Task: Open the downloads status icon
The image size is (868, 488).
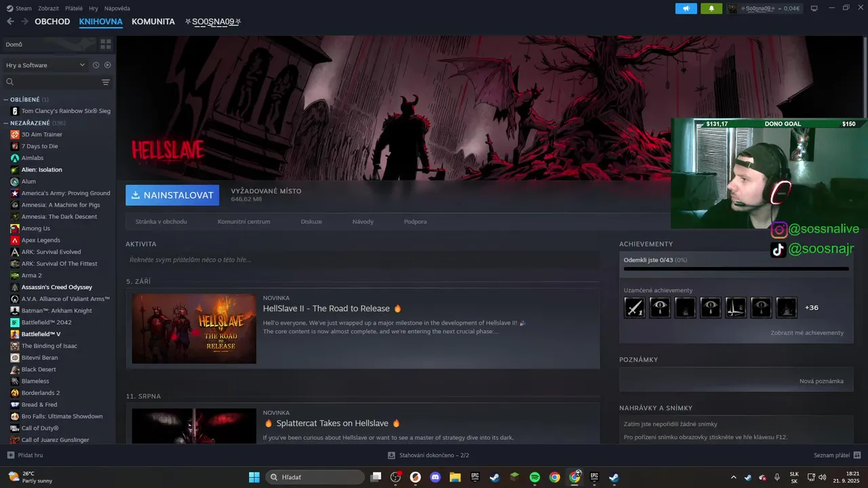Action: pos(391,455)
